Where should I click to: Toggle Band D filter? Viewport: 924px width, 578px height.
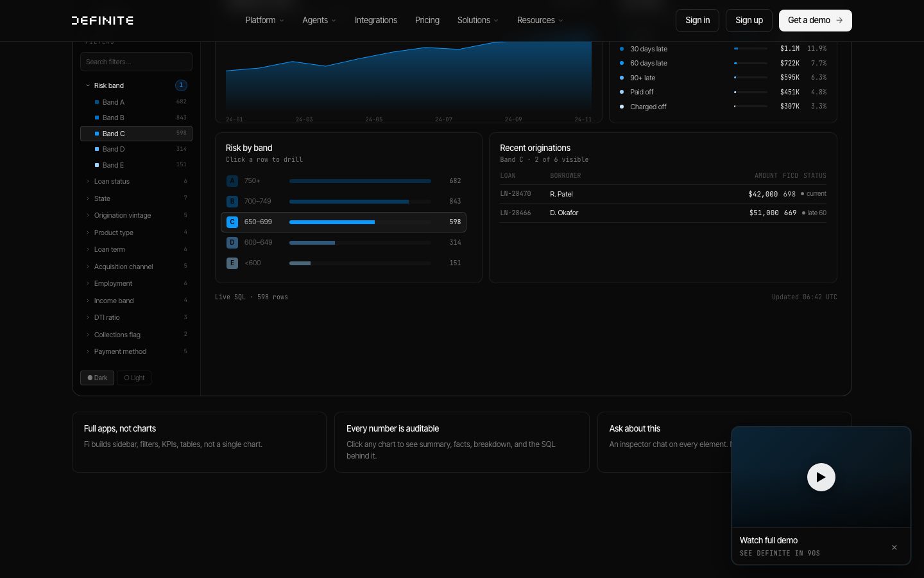136,149
